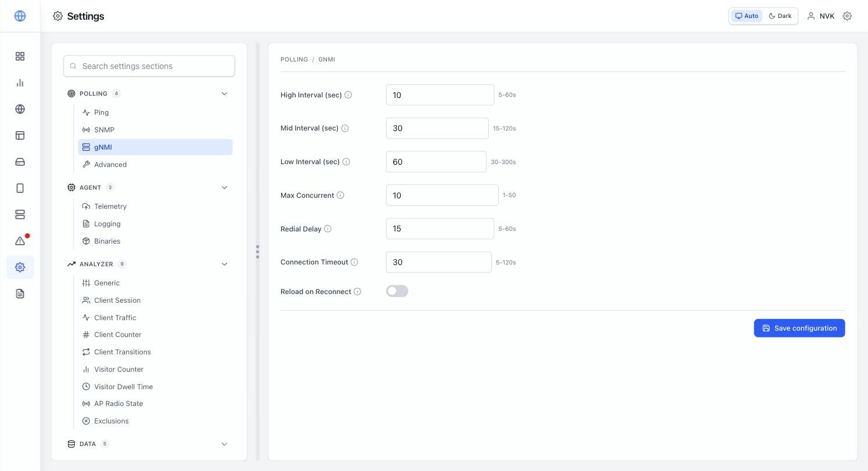Show info for Connection Timeout

click(x=354, y=262)
